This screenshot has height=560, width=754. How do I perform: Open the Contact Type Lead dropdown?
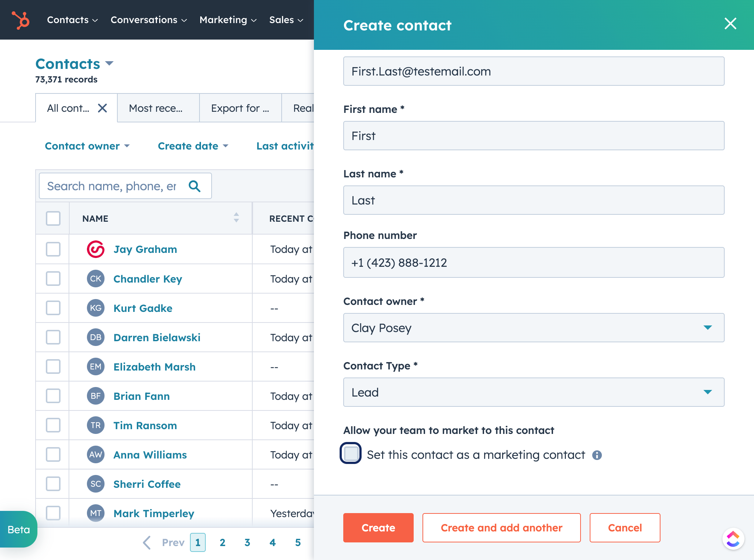534,392
